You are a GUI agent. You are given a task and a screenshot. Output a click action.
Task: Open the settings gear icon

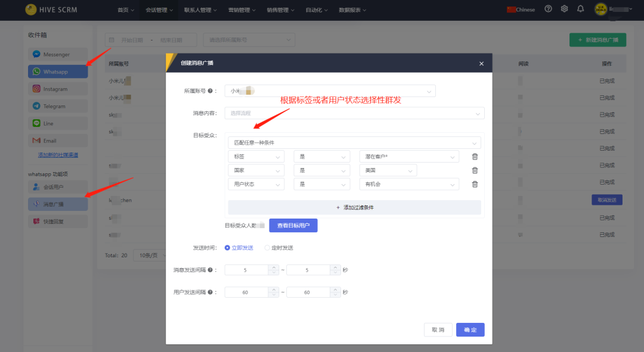coord(563,9)
